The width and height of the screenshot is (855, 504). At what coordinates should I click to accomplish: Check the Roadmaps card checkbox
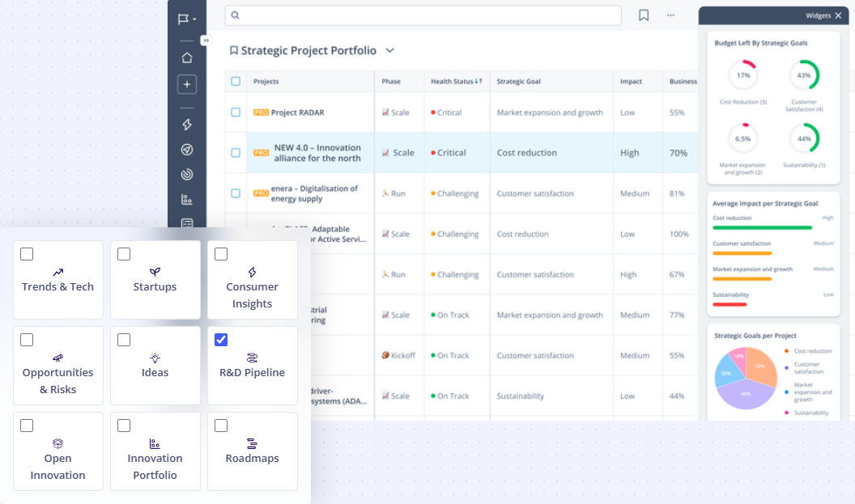[221, 426]
